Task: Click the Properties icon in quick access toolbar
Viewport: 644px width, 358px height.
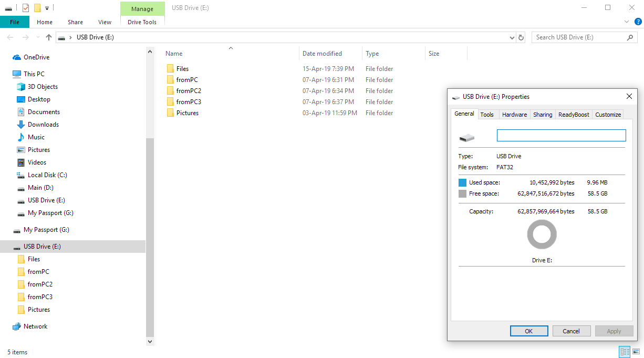Action: pyautogui.click(x=25, y=8)
